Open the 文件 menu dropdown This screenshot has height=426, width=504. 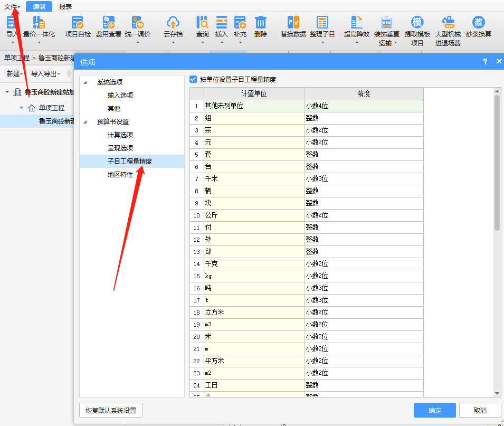click(x=12, y=6)
